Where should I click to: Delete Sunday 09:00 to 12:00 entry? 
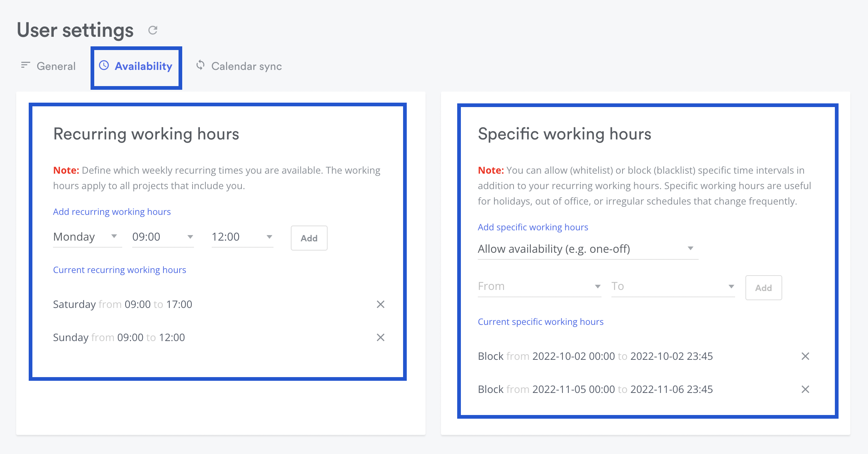pyautogui.click(x=380, y=337)
